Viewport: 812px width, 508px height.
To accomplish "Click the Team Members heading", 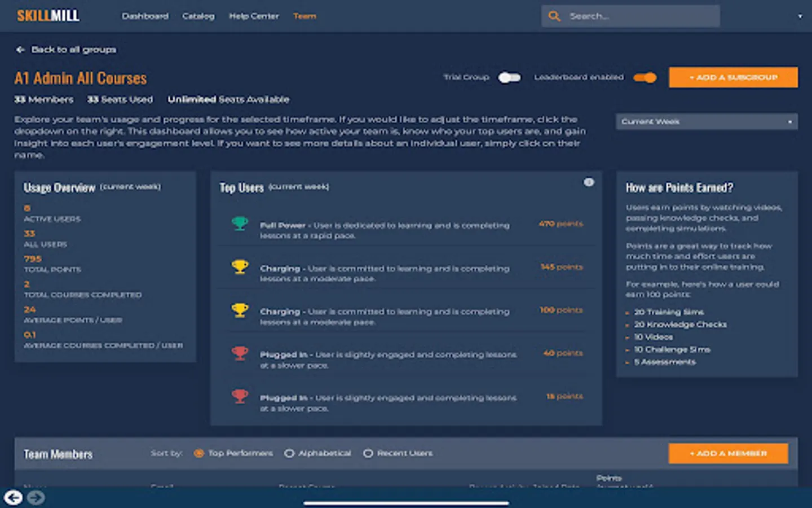I will pos(58,454).
